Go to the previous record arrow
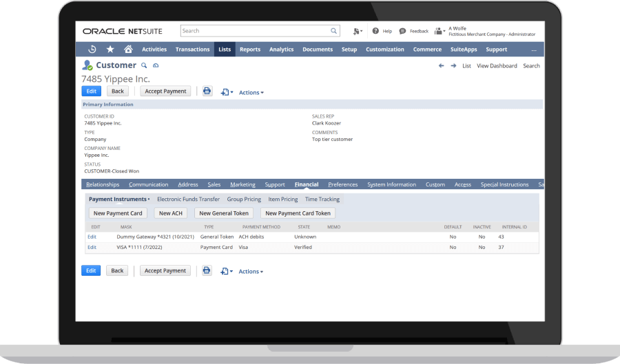The width and height of the screenshot is (620, 364). click(x=442, y=66)
